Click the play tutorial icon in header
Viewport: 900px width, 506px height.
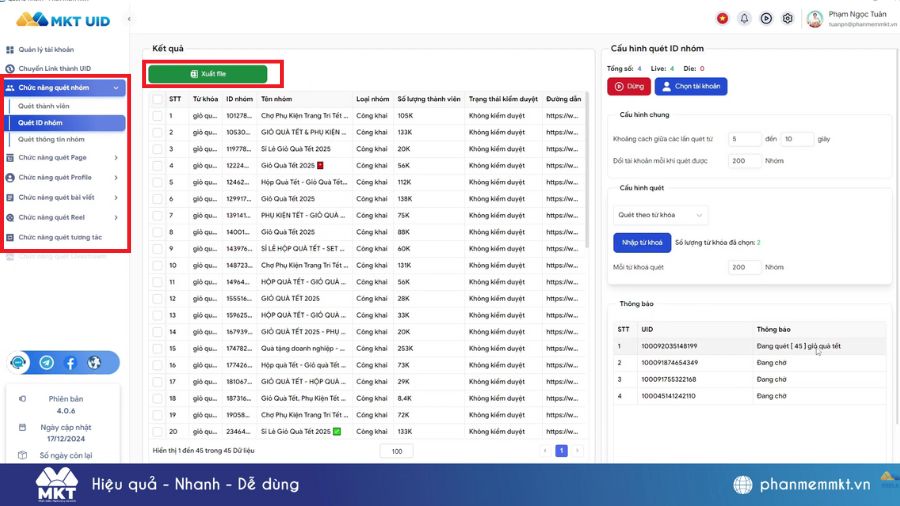[x=766, y=18]
